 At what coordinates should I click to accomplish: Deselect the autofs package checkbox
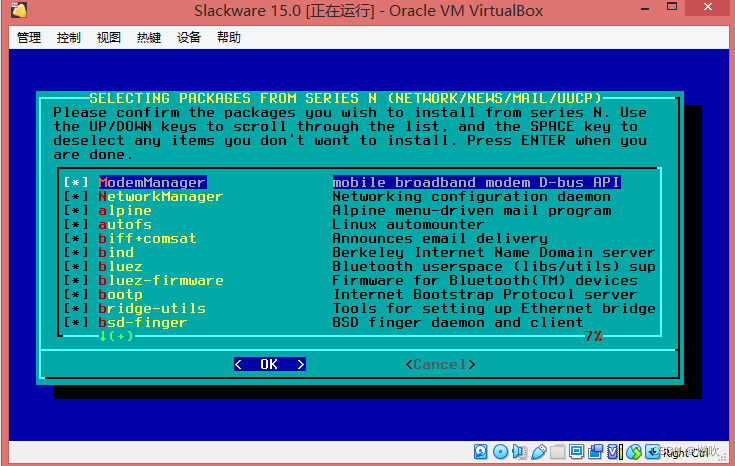click(x=76, y=225)
